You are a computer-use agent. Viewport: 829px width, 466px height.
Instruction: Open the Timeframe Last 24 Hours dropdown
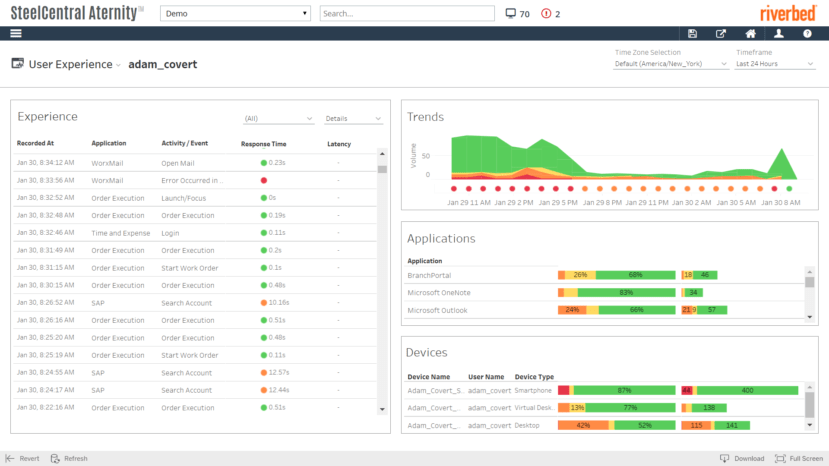tap(774, 63)
